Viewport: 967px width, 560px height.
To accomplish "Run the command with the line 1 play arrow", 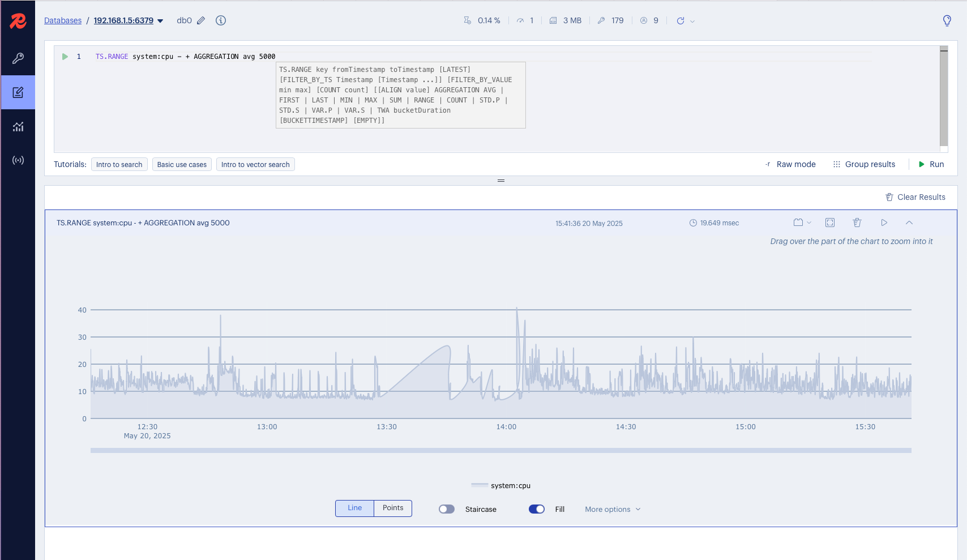I will [65, 57].
